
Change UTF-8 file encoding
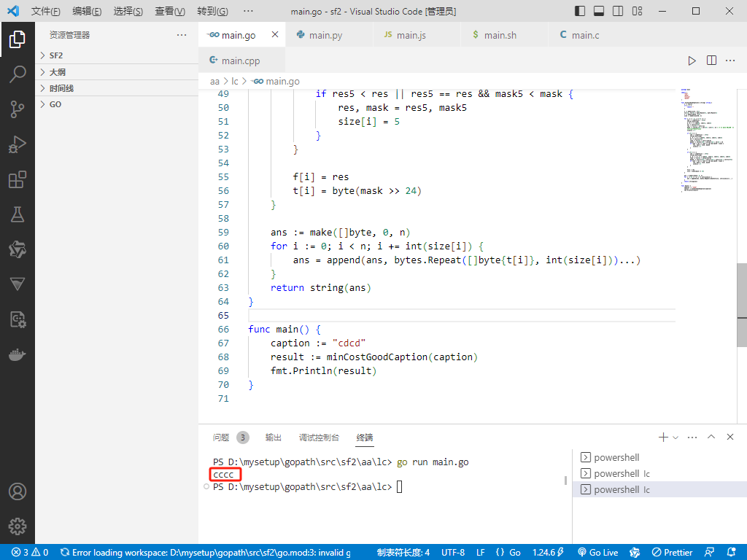tap(452, 553)
